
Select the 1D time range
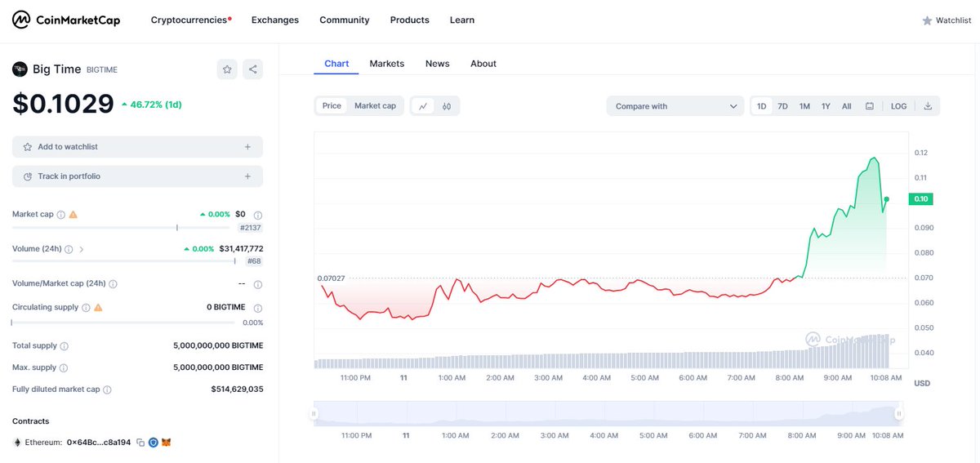point(761,106)
